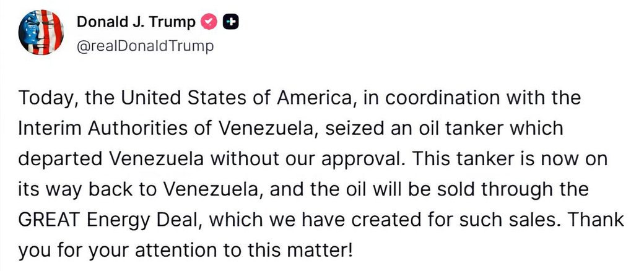Click the @realDonaldTrump handle
The image size is (644, 271).
click(x=144, y=46)
